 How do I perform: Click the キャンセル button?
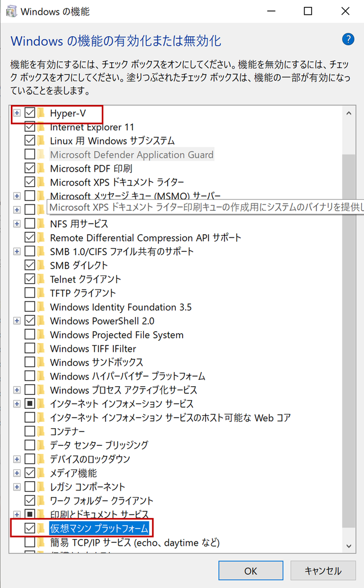pos(323,571)
